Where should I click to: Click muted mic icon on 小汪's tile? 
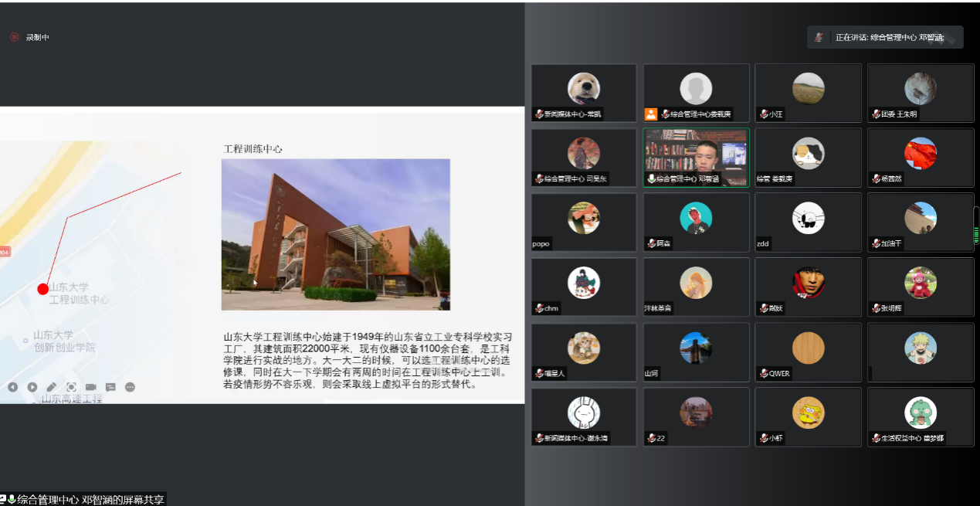(764, 114)
